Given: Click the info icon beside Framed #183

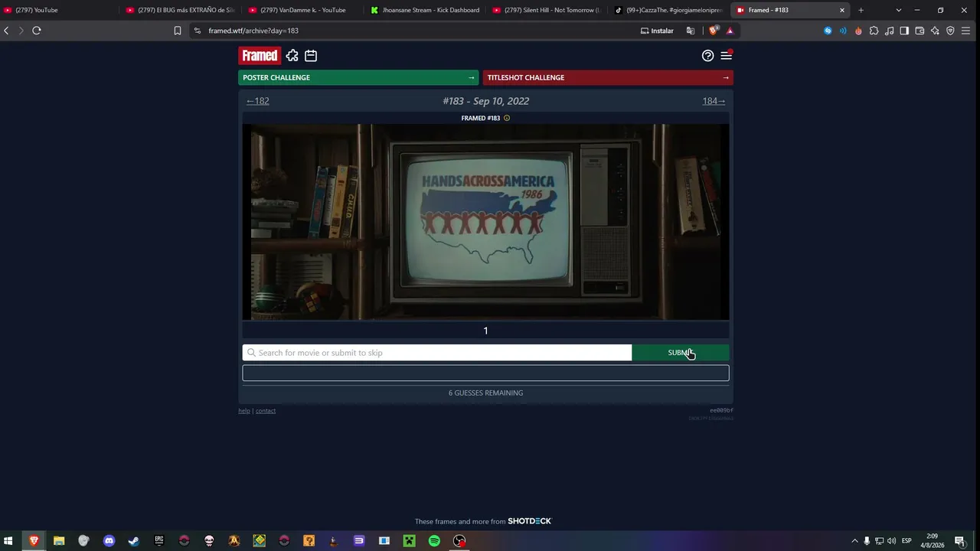Looking at the screenshot, I should [x=507, y=118].
